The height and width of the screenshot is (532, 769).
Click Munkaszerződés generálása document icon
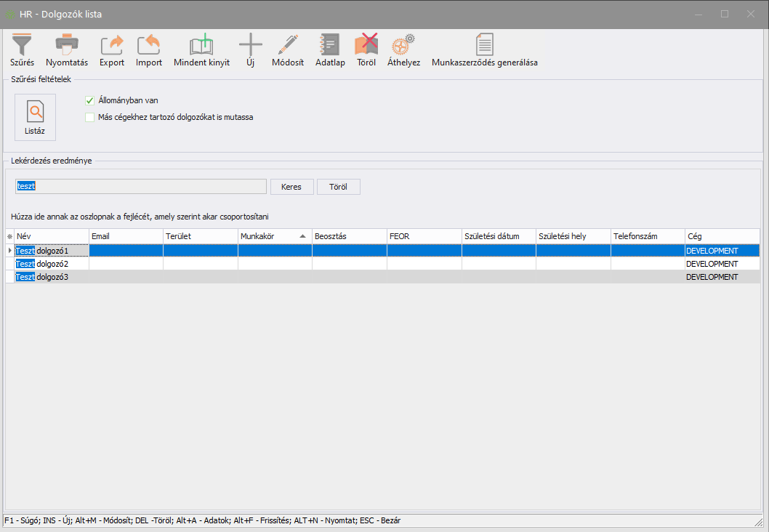[484, 45]
